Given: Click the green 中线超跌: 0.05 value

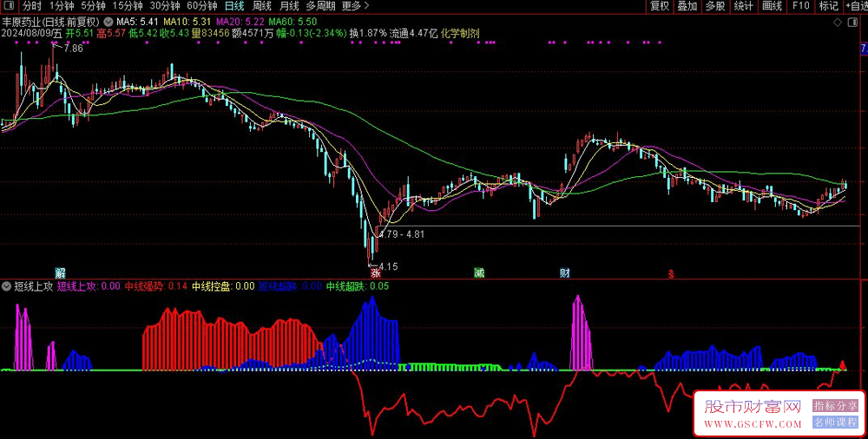Looking at the screenshot, I should coord(358,286).
